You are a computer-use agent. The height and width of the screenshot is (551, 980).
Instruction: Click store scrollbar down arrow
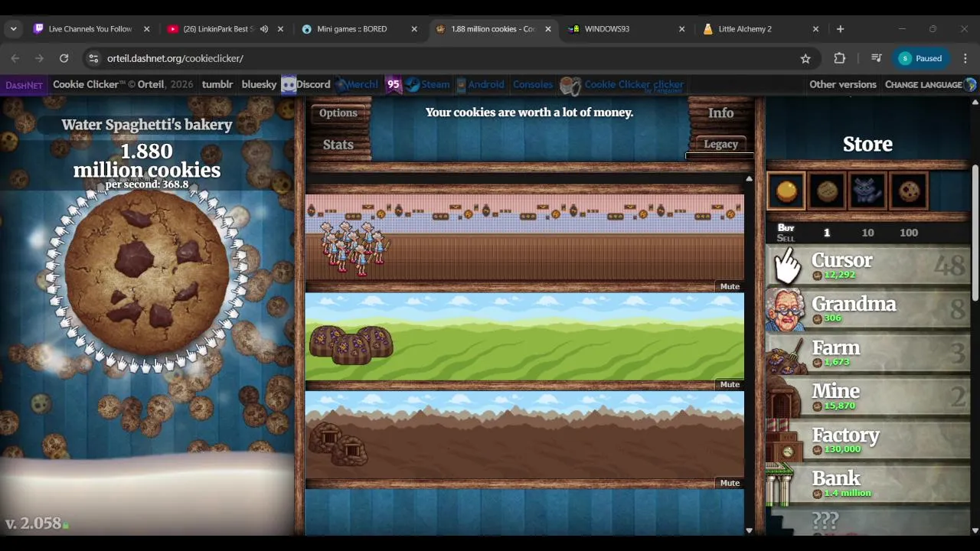975,530
